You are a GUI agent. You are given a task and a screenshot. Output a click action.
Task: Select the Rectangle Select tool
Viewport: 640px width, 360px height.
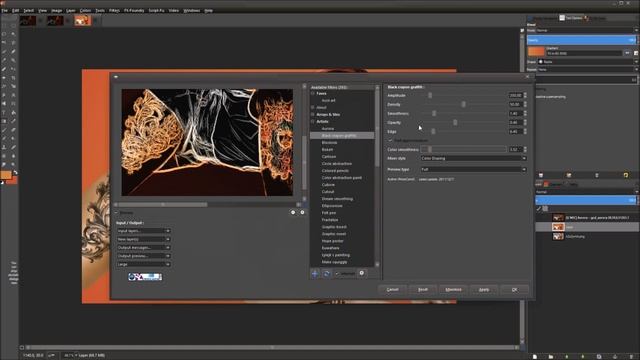(5, 25)
